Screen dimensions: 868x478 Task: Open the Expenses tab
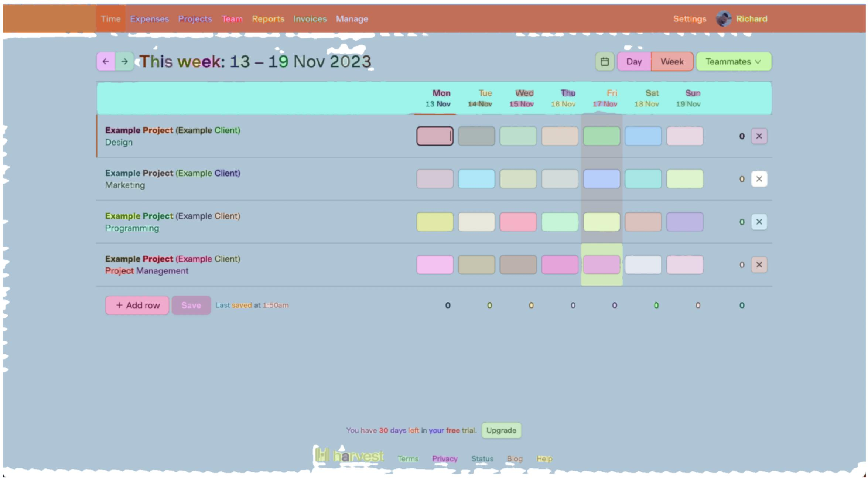(149, 19)
